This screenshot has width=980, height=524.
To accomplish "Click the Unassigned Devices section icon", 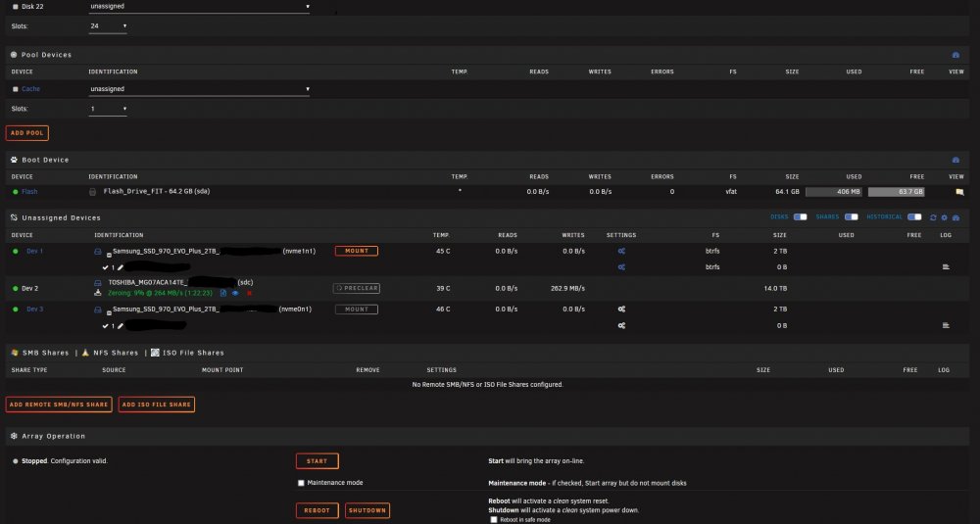I will (x=14, y=218).
